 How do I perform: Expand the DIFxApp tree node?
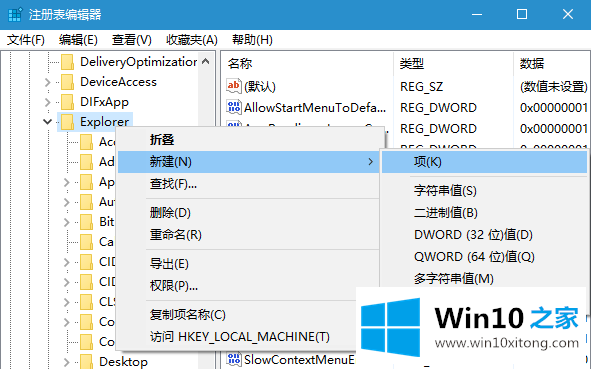[47, 102]
